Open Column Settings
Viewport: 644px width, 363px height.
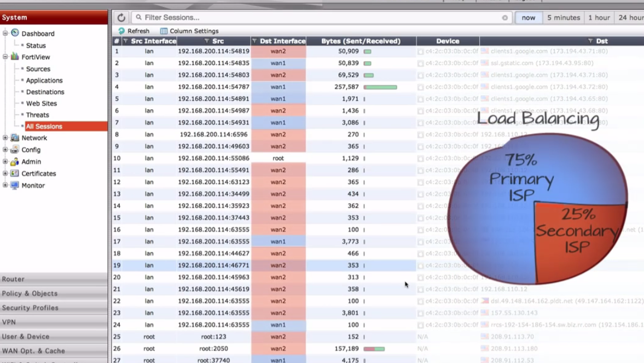[x=189, y=31]
